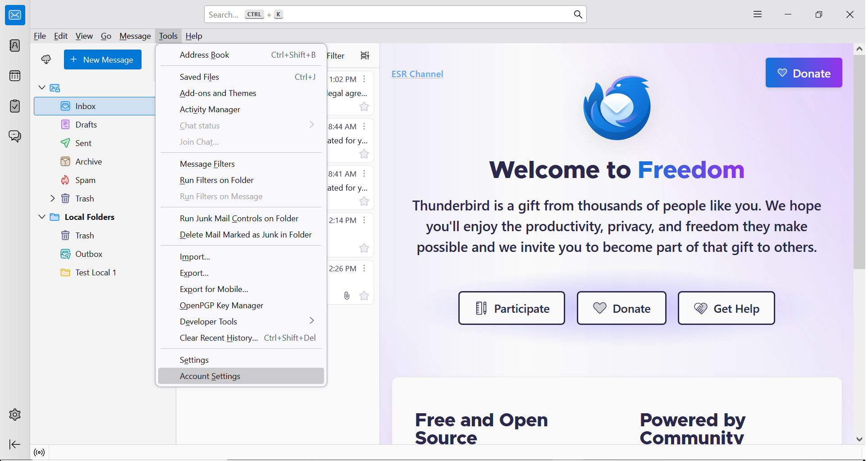Screen dimensions: 868x461
Task: Collapse the mail account folder tree
Action: (x=42, y=87)
